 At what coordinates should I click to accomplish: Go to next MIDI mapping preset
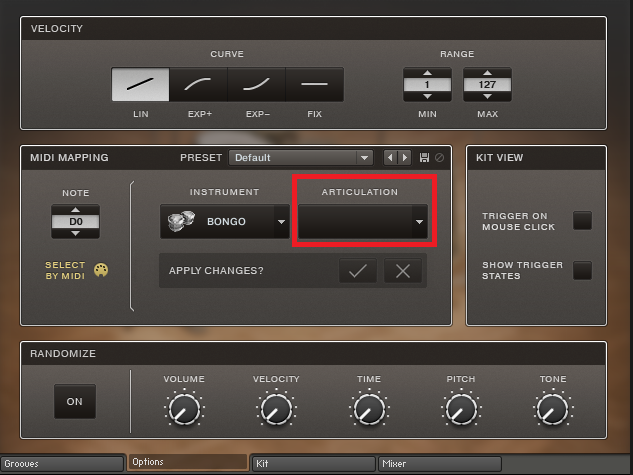point(405,157)
